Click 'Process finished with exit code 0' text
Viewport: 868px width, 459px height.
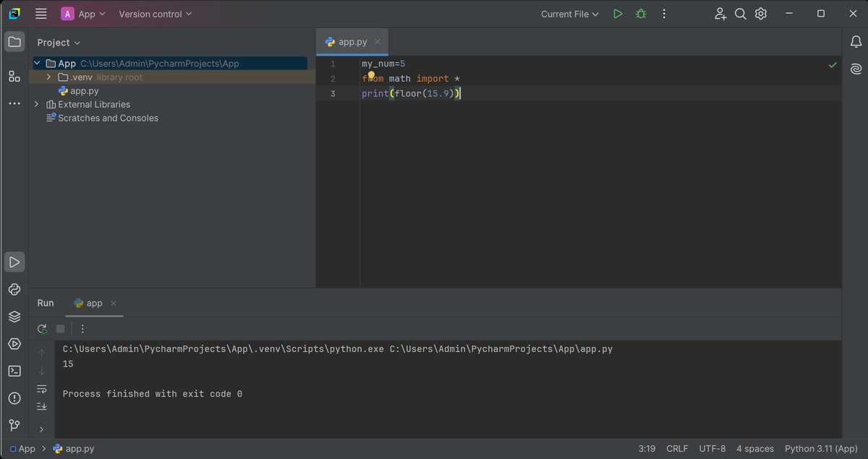[153, 394]
